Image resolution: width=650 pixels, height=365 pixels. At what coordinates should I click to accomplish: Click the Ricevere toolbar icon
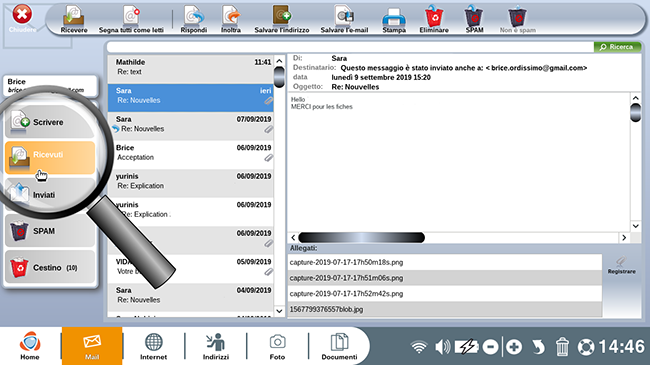coord(74,19)
